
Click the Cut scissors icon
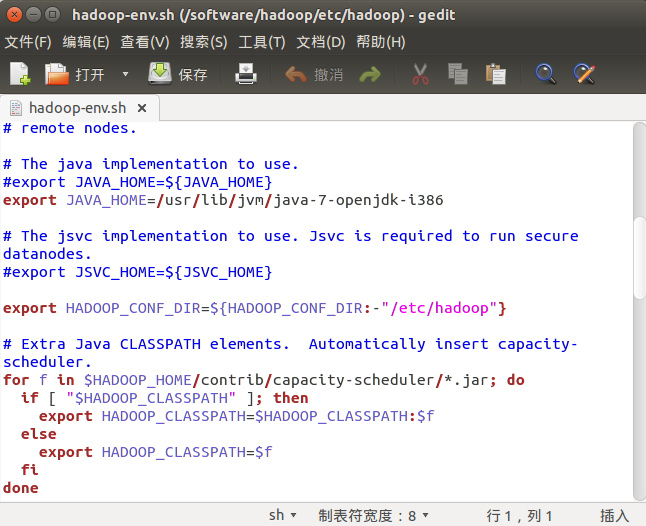pyautogui.click(x=421, y=74)
